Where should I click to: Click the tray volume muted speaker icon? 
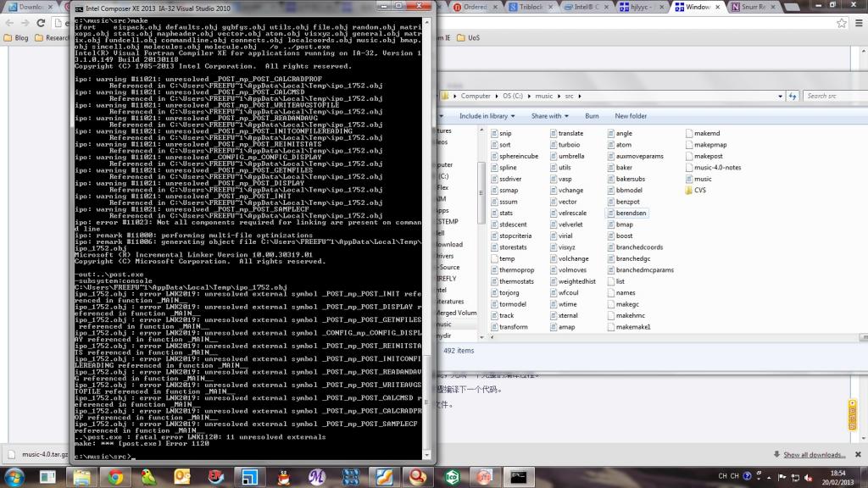click(x=809, y=477)
